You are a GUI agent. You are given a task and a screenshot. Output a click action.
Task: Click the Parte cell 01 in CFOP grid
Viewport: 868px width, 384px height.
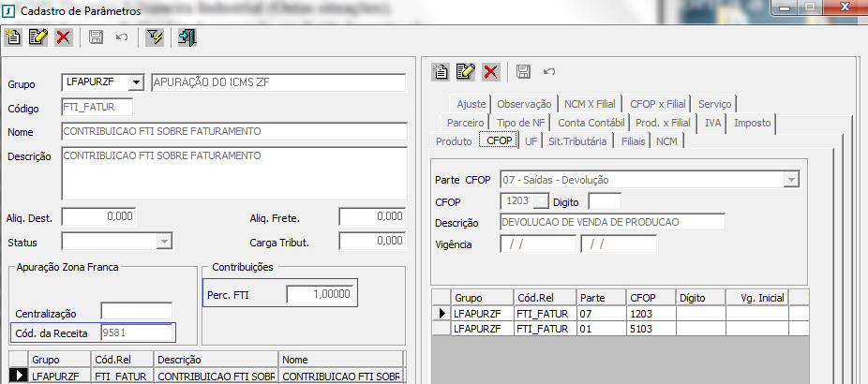coord(601,329)
